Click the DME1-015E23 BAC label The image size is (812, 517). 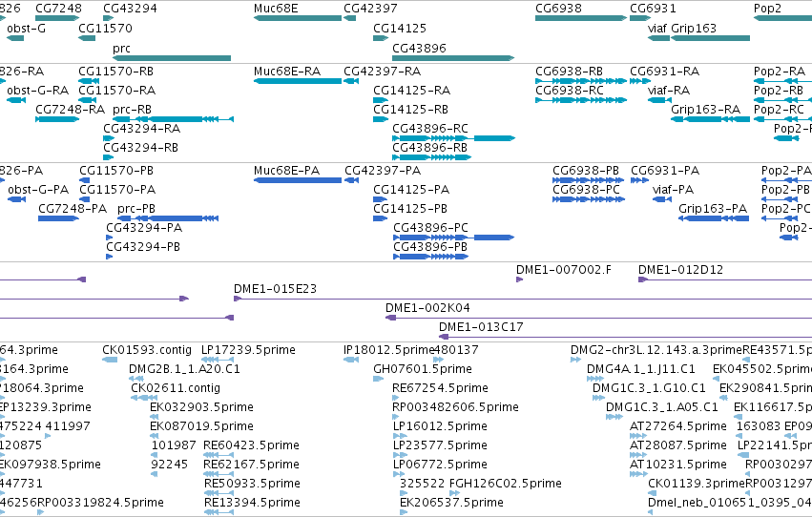(275, 289)
